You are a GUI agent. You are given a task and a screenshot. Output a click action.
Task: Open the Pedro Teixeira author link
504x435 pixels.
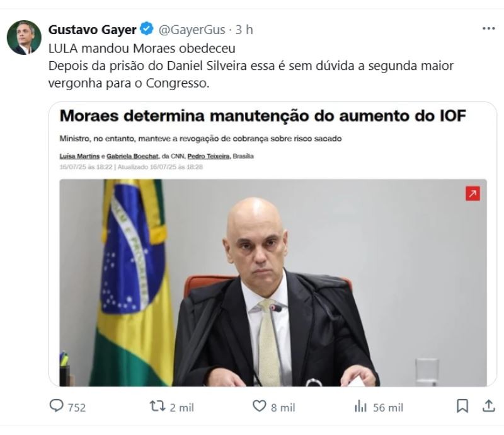pyautogui.click(x=209, y=156)
